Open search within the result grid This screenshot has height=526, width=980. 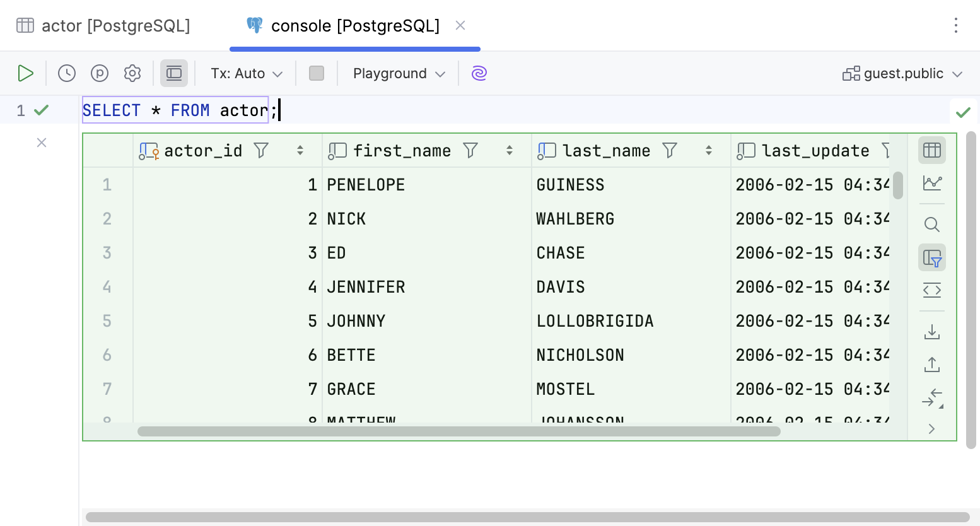(931, 224)
